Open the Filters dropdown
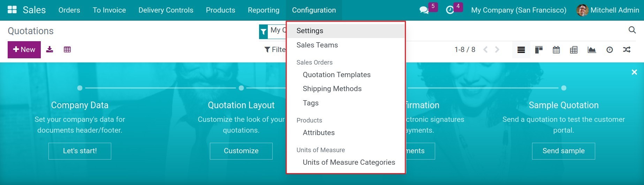Viewport: 644px width, 185px height. (x=275, y=50)
